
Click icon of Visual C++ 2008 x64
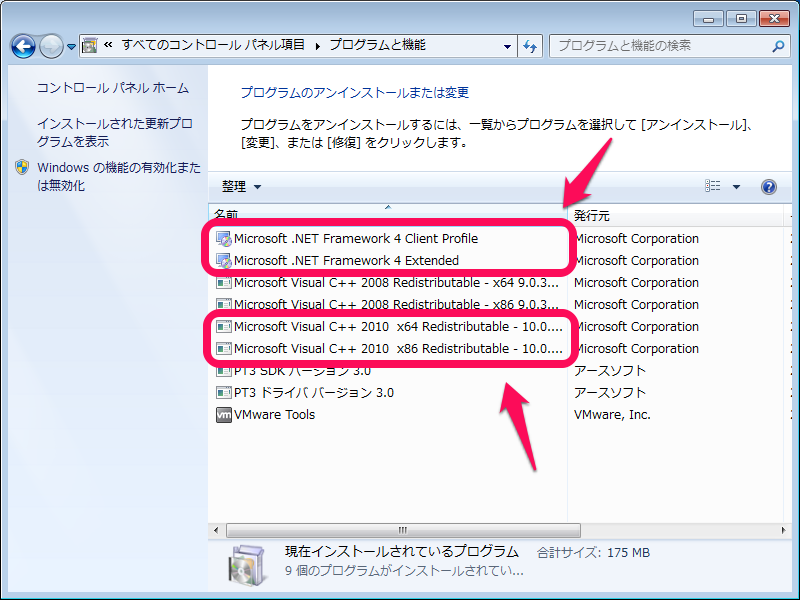[x=223, y=283]
